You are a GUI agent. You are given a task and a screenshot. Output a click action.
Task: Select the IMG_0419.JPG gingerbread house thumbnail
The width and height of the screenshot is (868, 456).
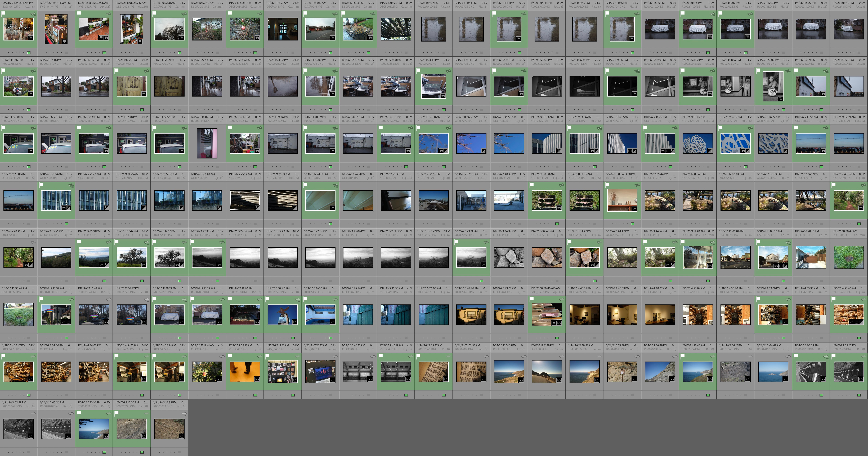[56, 29]
